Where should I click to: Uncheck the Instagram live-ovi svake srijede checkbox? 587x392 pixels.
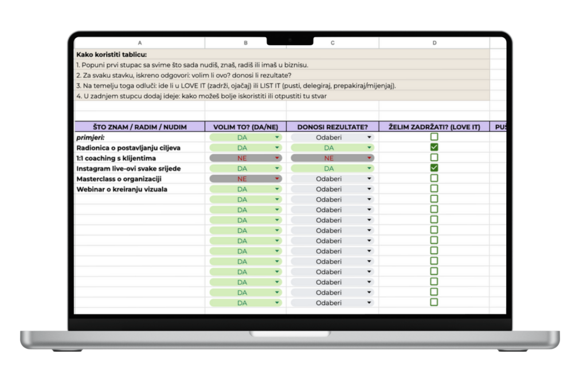click(x=434, y=168)
